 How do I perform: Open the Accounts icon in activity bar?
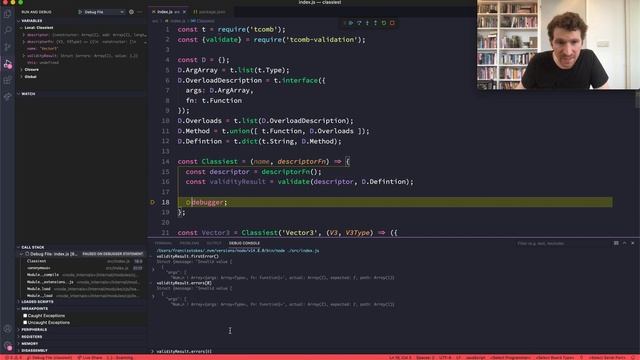click(7, 329)
